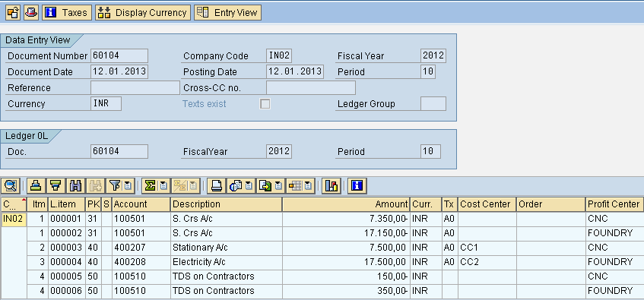
Task: Click account 400207 cell
Action: click(x=141, y=248)
